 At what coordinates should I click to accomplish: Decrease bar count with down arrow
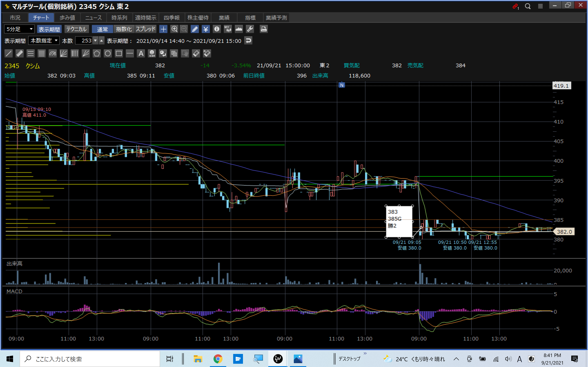click(96, 41)
